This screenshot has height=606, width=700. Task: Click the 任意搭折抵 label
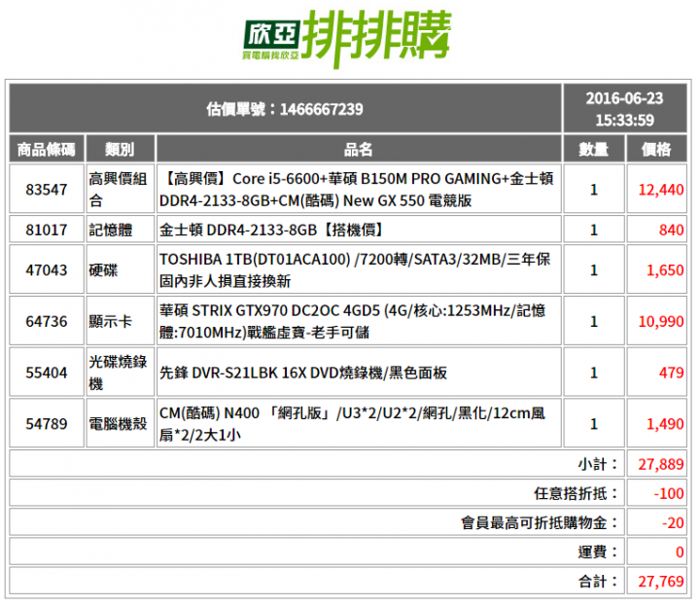[577, 493]
